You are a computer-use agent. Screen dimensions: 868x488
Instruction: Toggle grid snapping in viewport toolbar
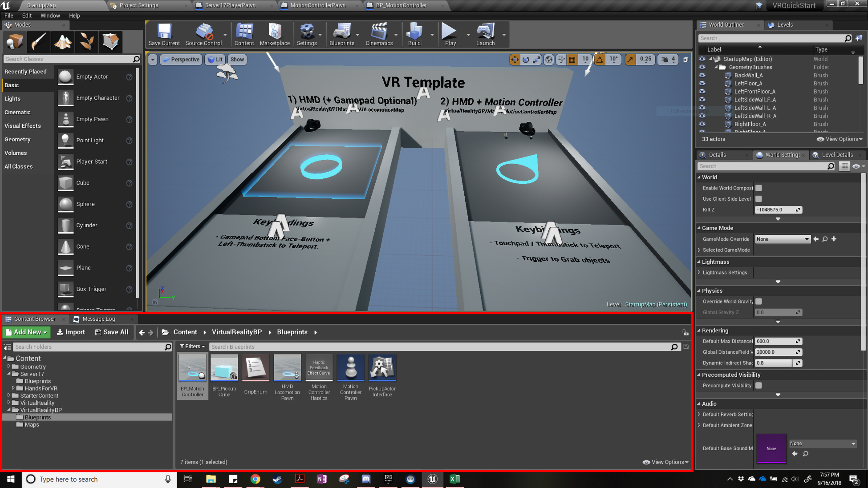tap(572, 59)
